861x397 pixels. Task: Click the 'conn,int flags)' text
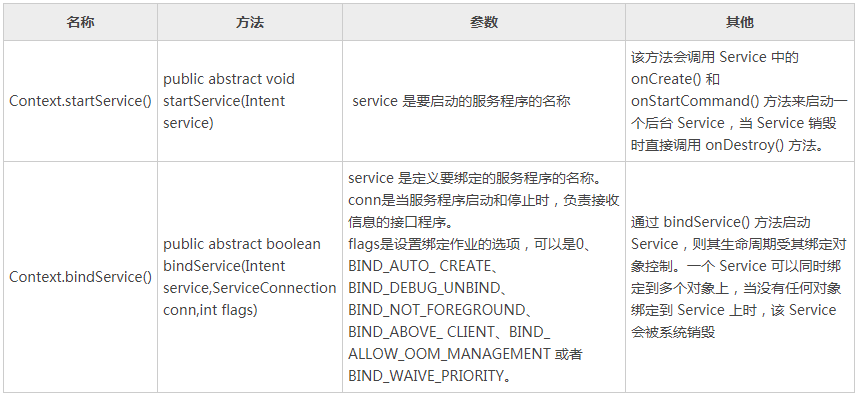point(210,310)
